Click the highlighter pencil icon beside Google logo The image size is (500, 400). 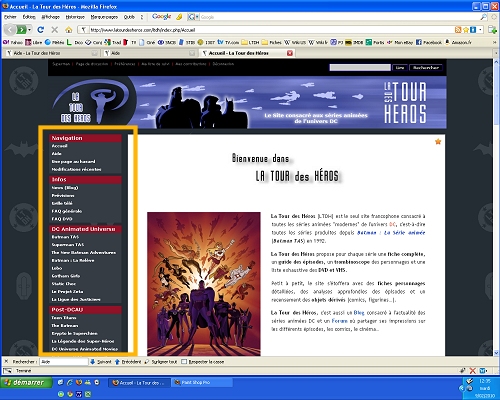coord(179,17)
